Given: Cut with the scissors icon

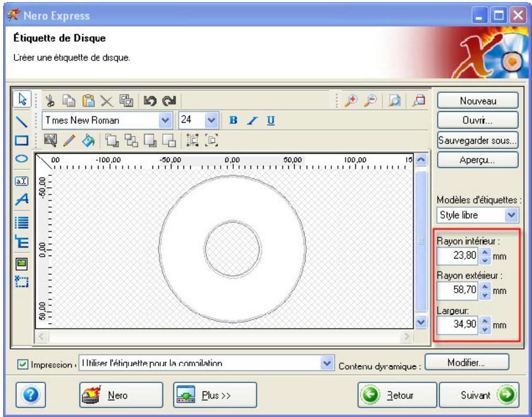Looking at the screenshot, I should click(x=50, y=101).
